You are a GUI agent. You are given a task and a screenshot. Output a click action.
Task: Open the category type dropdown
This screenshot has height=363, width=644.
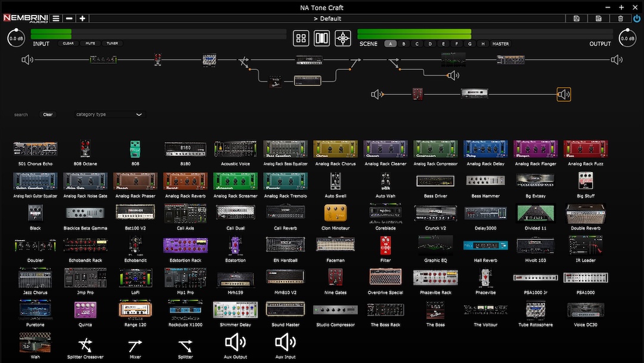pos(110,114)
